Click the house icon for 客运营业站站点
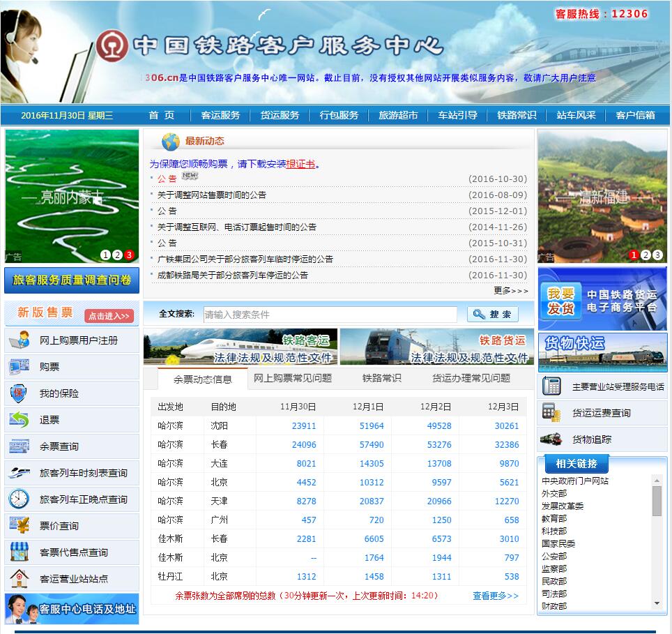 (x=20, y=579)
